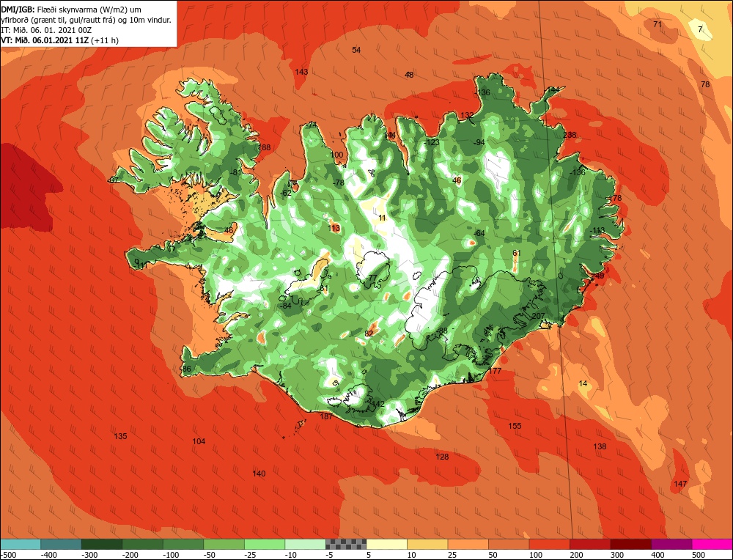Click the value -84 in western Iceland

click(286, 306)
